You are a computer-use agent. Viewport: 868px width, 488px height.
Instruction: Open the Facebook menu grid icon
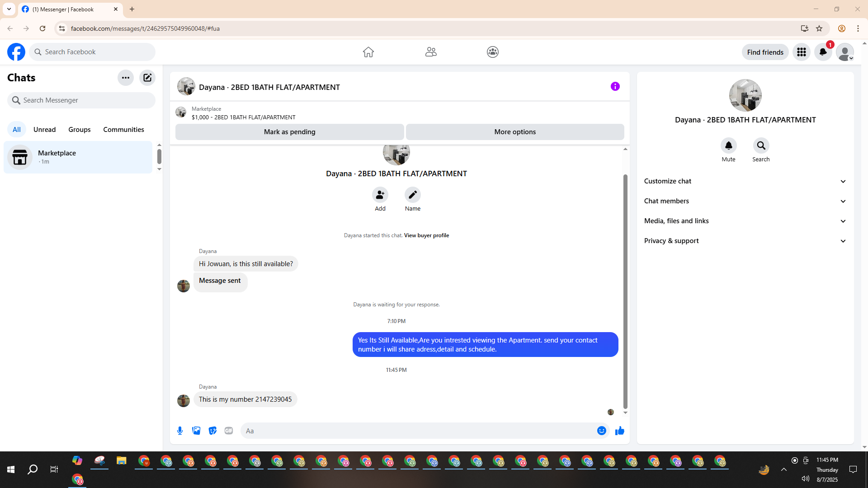click(x=802, y=52)
